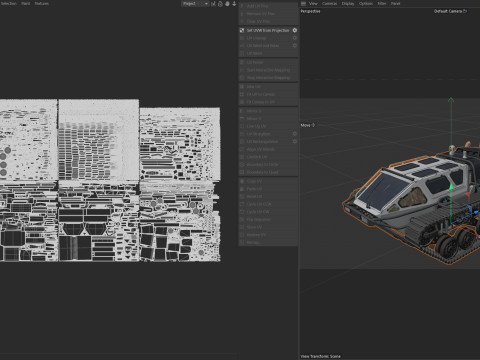Click the UV editor zoom arrow icon

click(x=234, y=3)
